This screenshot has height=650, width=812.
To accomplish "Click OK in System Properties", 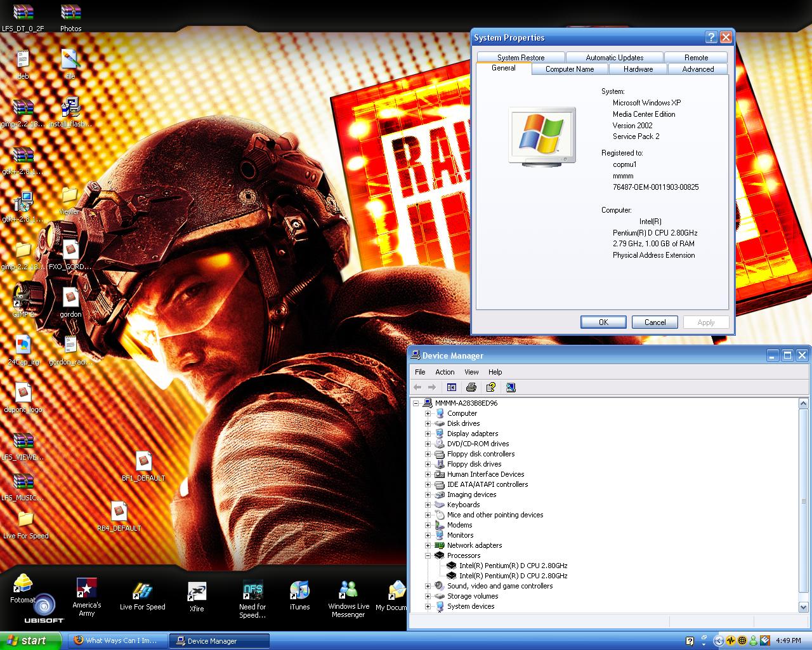I will (x=603, y=322).
